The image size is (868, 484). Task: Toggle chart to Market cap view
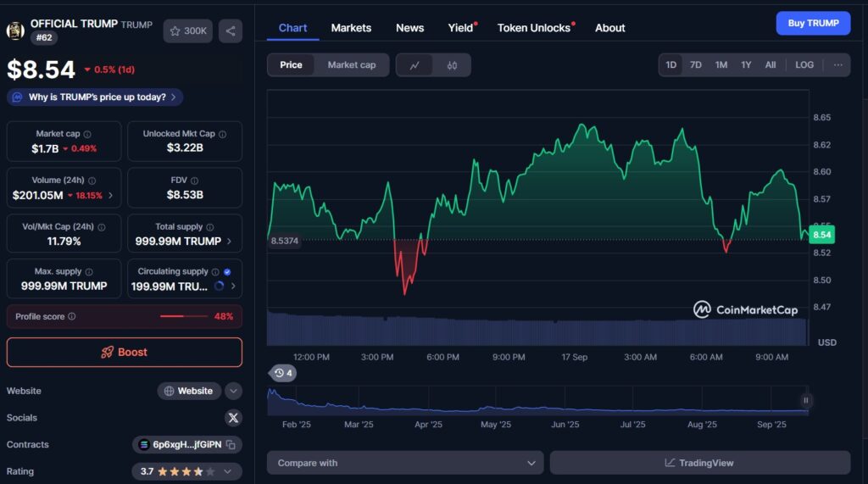click(x=352, y=65)
